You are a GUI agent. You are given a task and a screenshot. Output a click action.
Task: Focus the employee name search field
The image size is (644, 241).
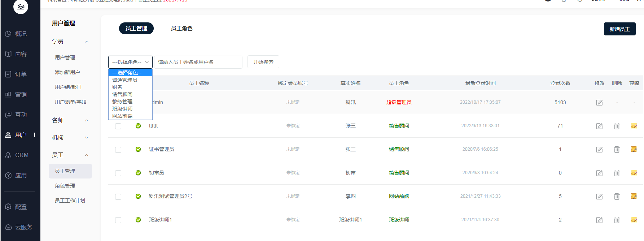pyautogui.click(x=198, y=62)
